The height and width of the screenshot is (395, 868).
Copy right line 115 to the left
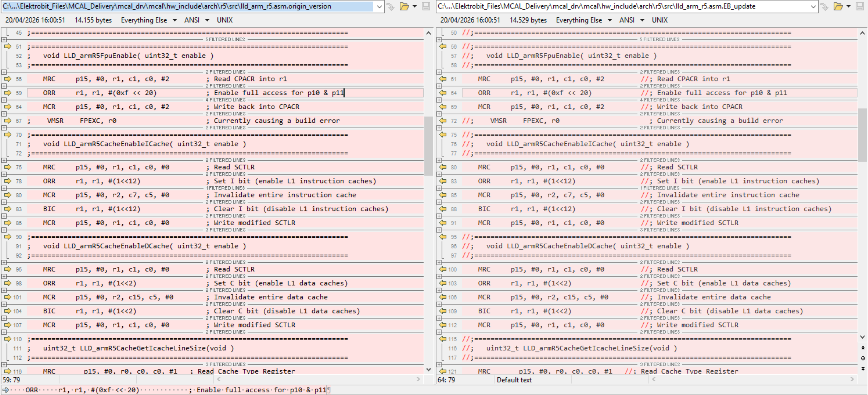pos(443,339)
